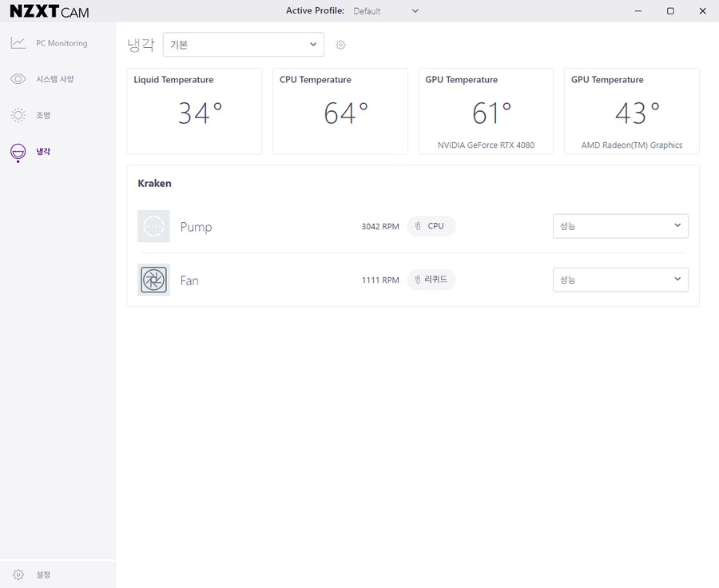
Task: Go to 시스템 사양 menu item
Action: point(58,79)
